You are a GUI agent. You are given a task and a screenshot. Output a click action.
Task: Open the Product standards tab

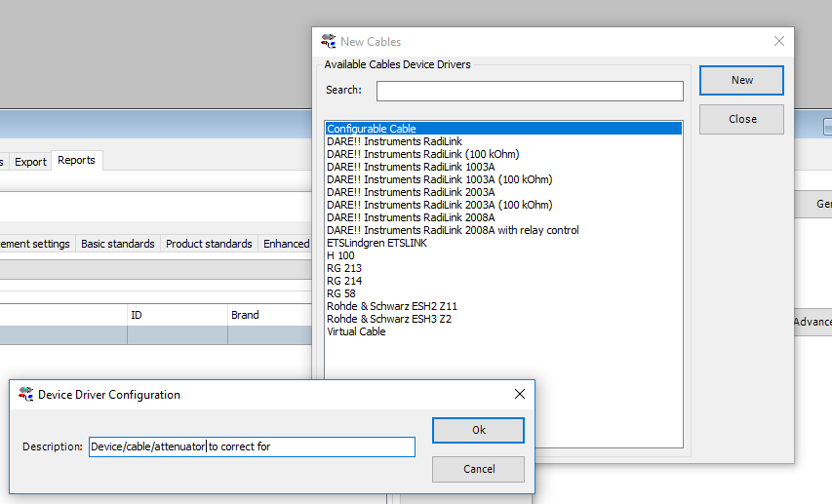click(209, 244)
